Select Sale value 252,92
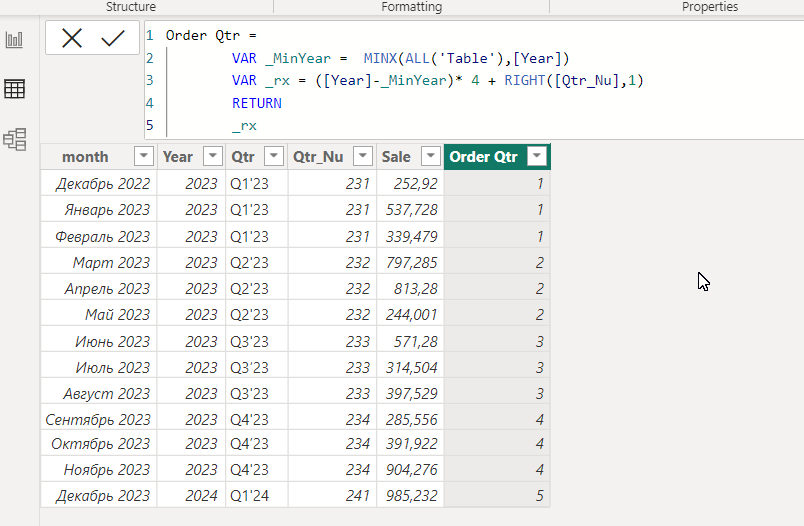This screenshot has height=526, width=804. point(410,184)
